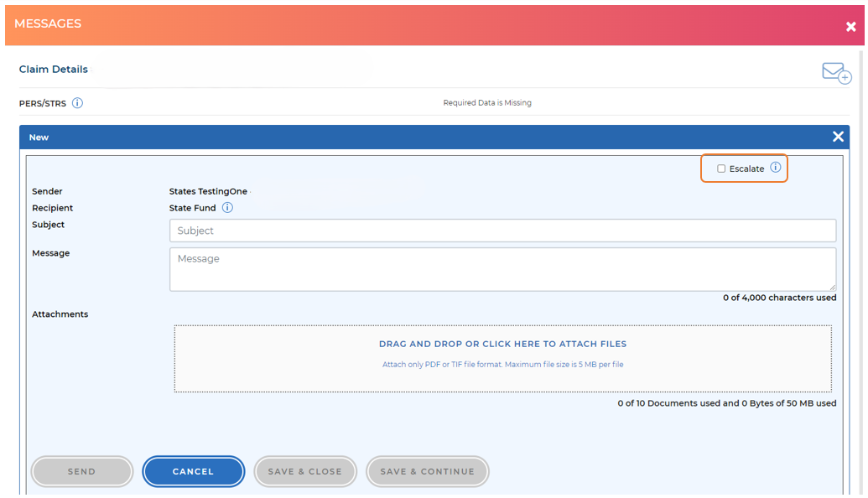Click the New panel header title
868x498 pixels.
click(x=39, y=137)
